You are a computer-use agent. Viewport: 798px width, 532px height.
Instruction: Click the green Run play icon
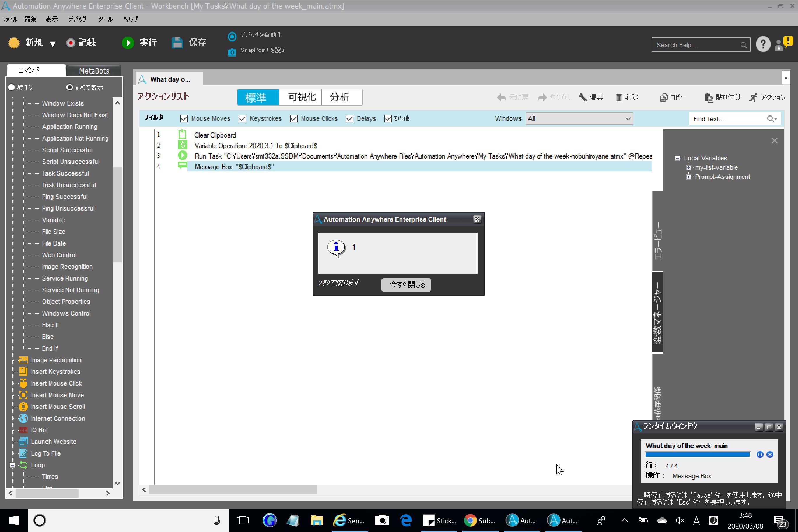click(x=128, y=43)
